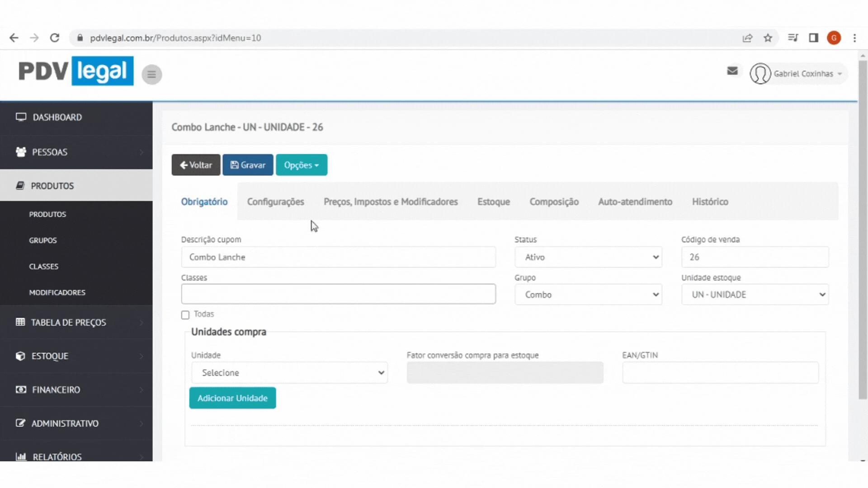Image resolution: width=868 pixels, height=488 pixels.
Task: Bookmark page with star icon
Action: [x=768, y=38]
